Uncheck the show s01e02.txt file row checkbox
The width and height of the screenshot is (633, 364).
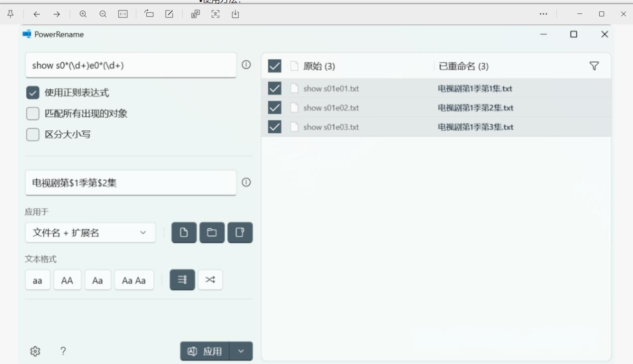[275, 108]
